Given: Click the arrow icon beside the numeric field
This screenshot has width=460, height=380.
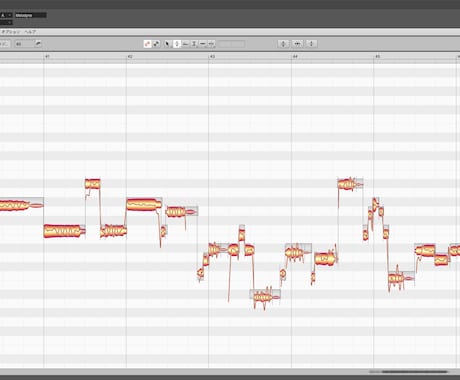Looking at the screenshot, I should tap(38, 44).
